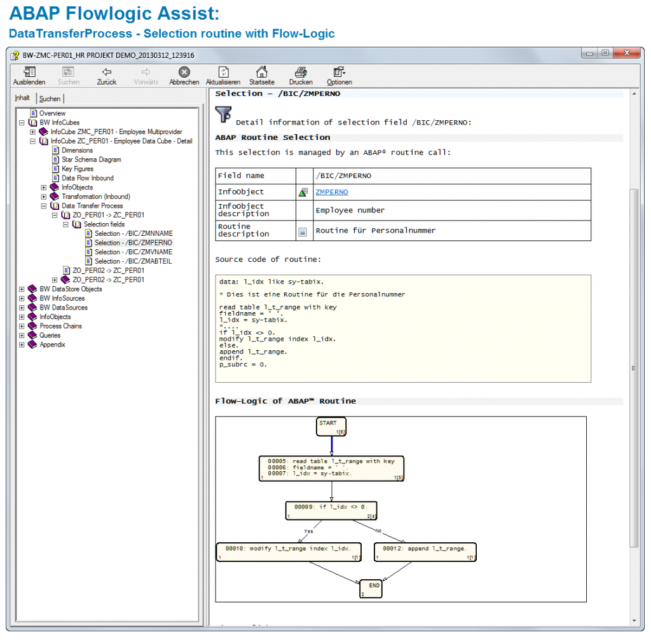
Task: Click the Drucken printer icon
Action: point(301,72)
